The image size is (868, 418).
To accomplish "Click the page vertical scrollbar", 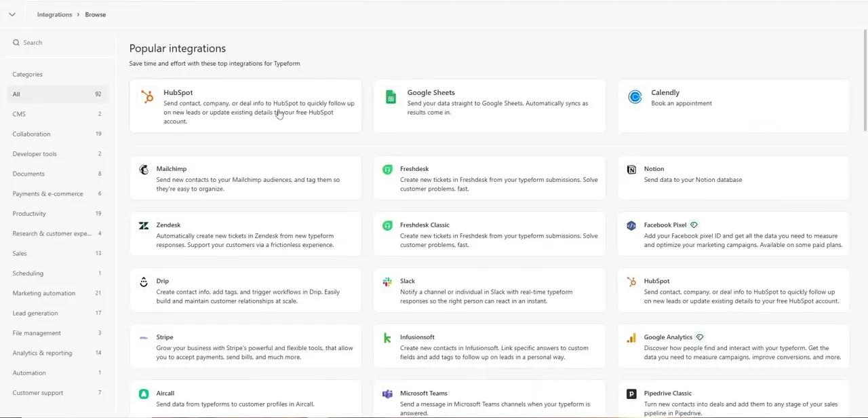I will (x=865, y=80).
